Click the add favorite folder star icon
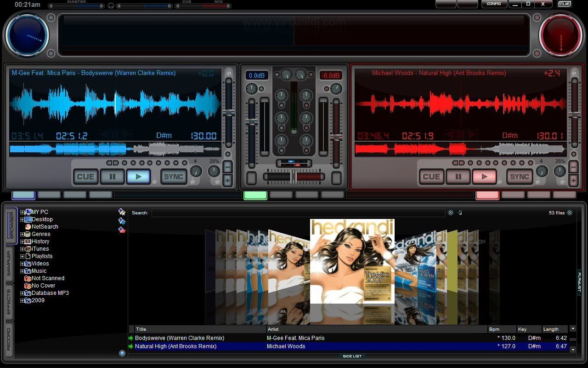The height and width of the screenshot is (368, 588). pos(122,212)
